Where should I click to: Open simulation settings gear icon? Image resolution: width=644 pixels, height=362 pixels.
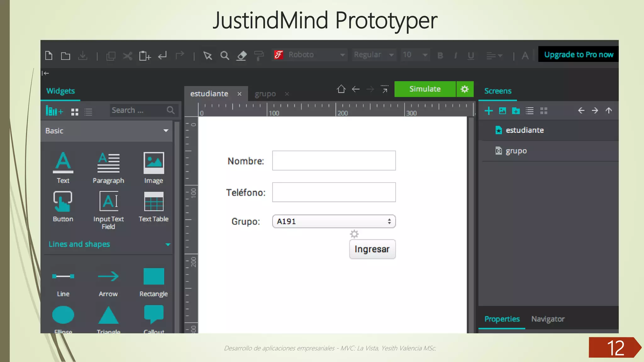tap(464, 89)
